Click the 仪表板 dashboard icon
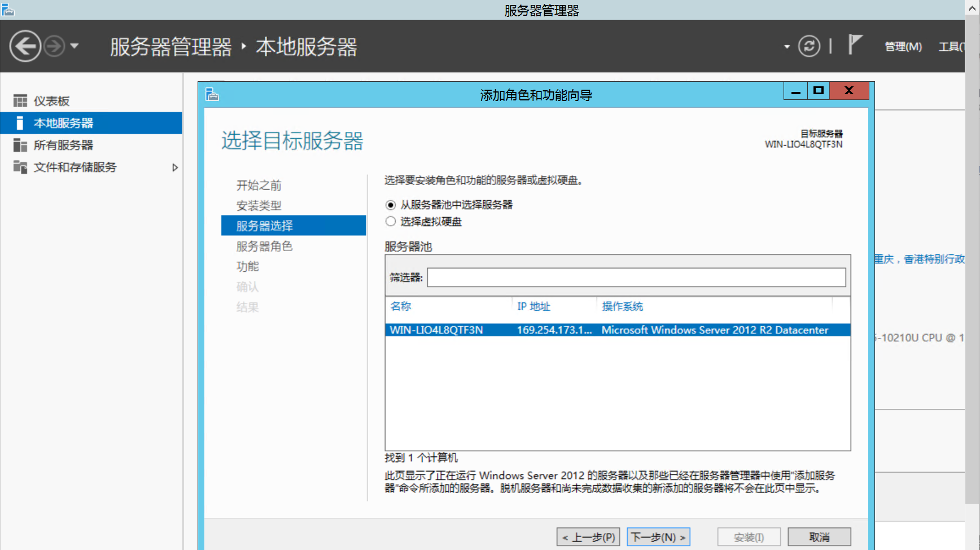This screenshot has height=550, width=980. click(x=20, y=101)
